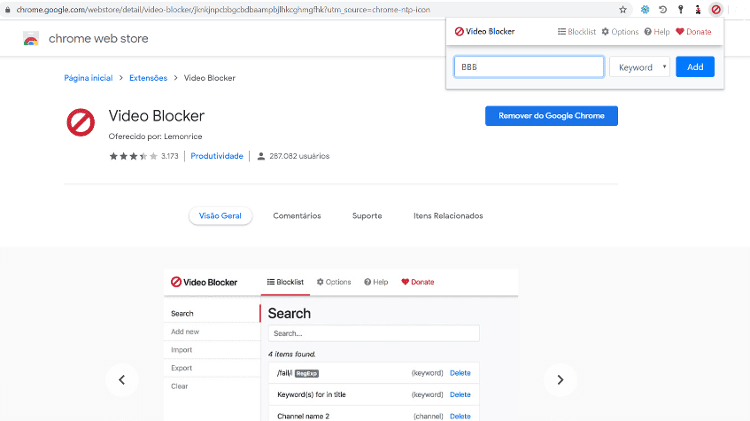
Task: Click the history clock extension icon
Action: (x=663, y=10)
